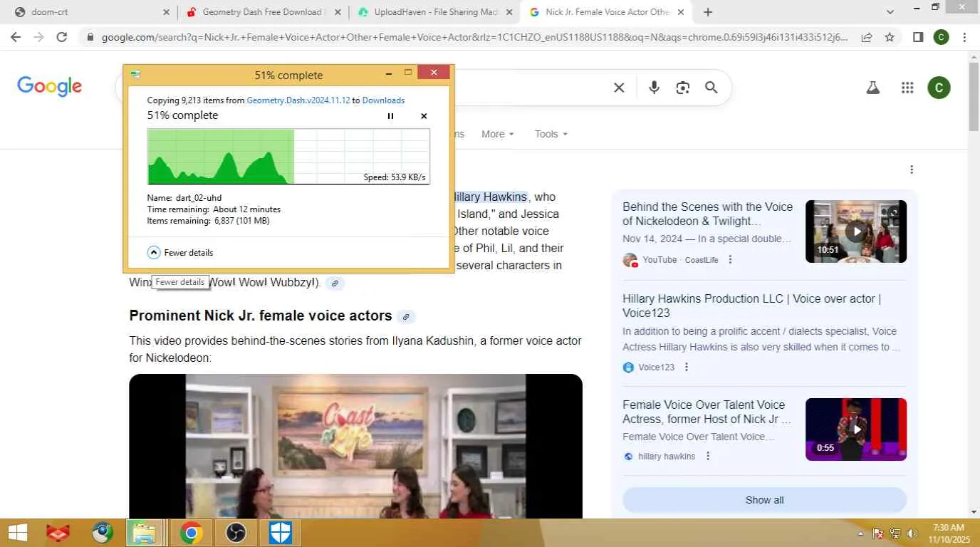Open Google Chrome on the taskbar
Image resolution: width=980 pixels, height=547 pixels.
(191, 533)
